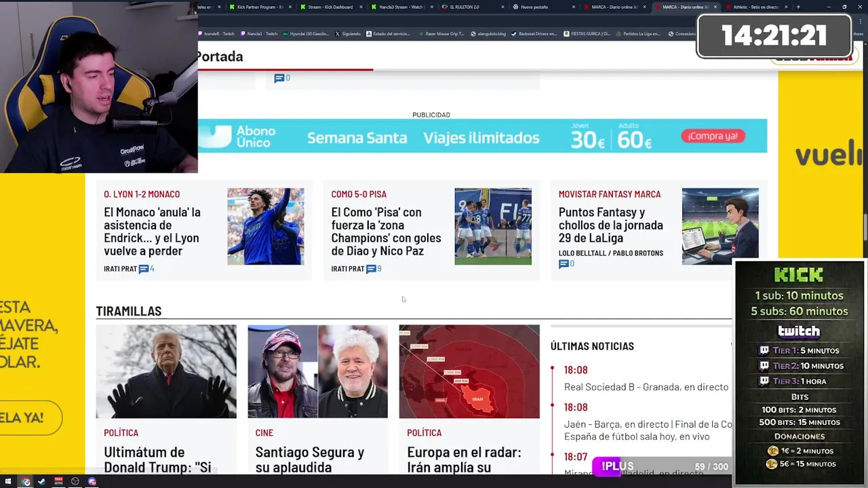Click the ¡Compra ya! ad button
Image resolution: width=868 pixels, height=488 pixels.
(713, 136)
